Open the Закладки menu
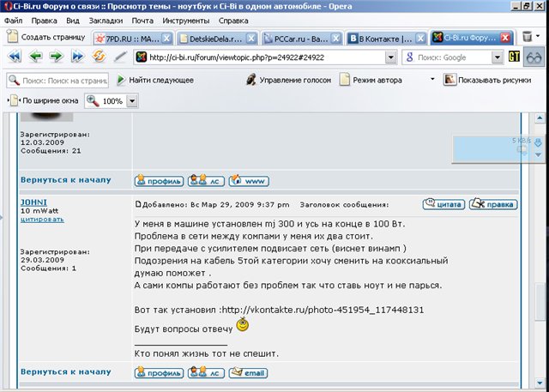549x392 pixels. (105, 19)
